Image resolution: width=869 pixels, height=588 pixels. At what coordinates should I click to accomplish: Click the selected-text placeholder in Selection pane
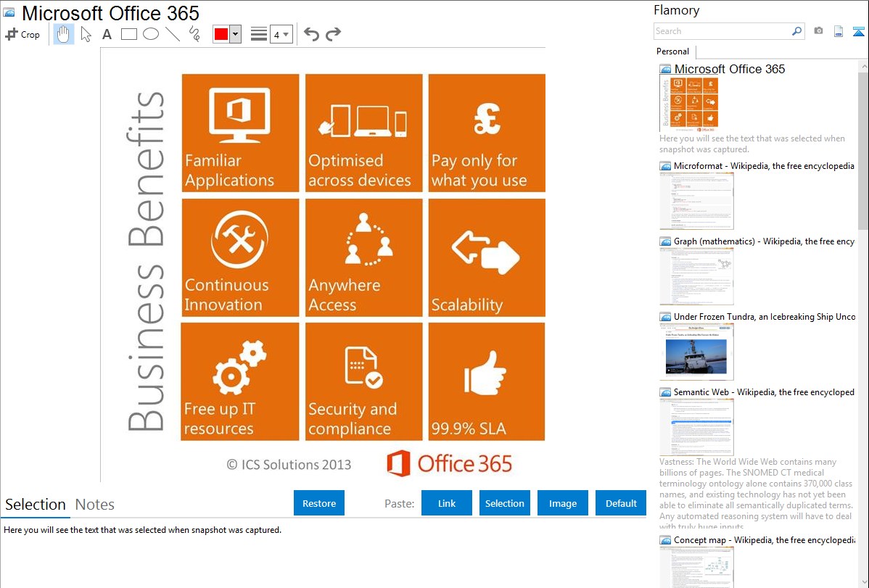coord(142,530)
